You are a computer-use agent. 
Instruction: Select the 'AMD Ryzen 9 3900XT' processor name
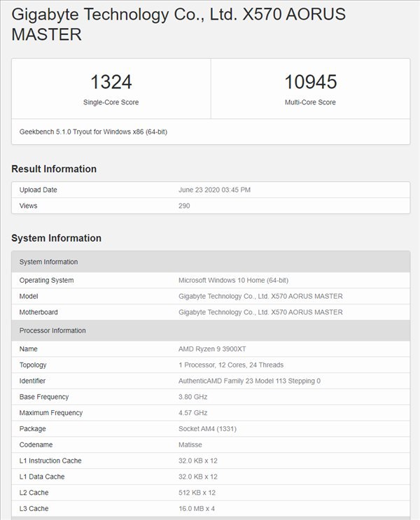(x=212, y=349)
